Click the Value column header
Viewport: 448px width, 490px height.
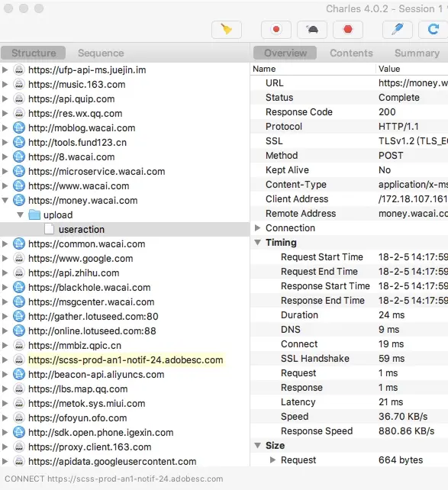point(412,69)
